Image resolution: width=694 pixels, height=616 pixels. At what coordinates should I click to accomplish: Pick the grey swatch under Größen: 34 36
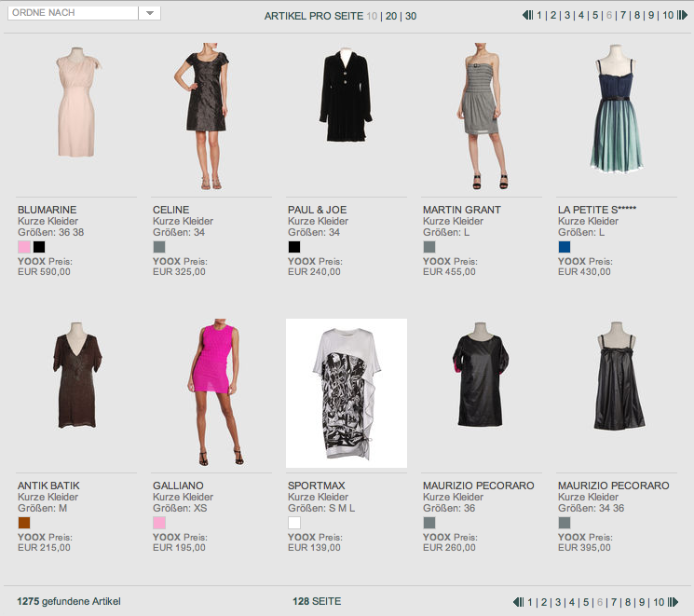pyautogui.click(x=565, y=523)
